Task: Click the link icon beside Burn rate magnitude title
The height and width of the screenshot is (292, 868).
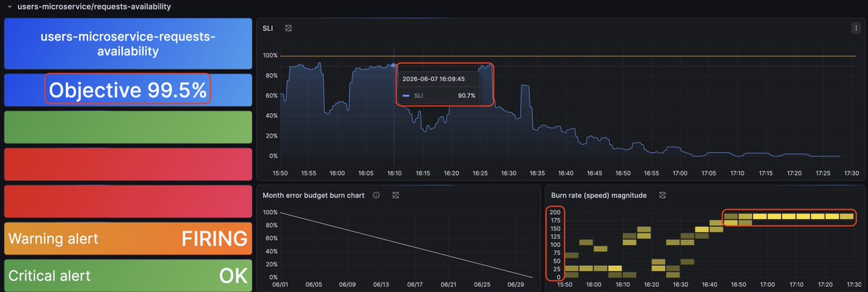Action: click(662, 195)
